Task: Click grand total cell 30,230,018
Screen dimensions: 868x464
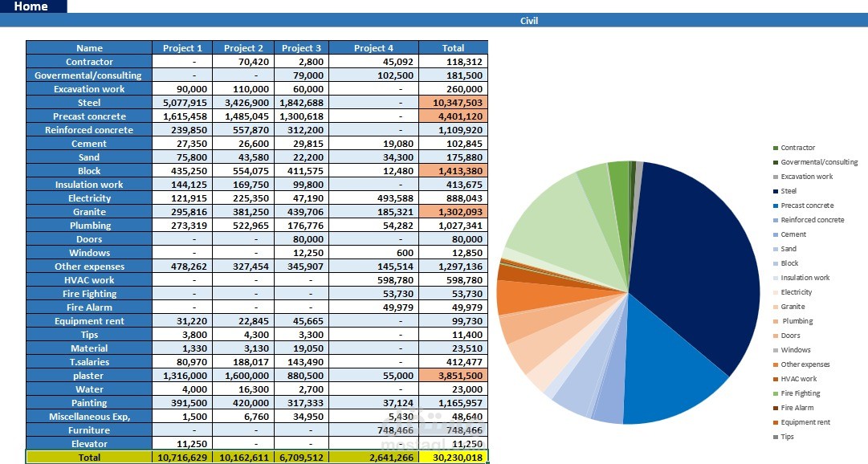Action: click(453, 458)
